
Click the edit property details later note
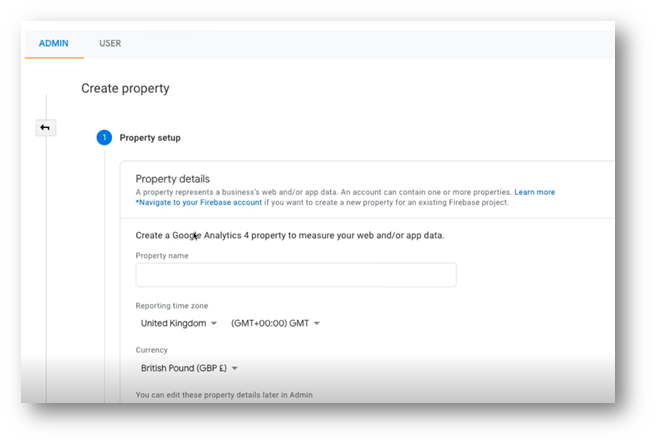224,395
